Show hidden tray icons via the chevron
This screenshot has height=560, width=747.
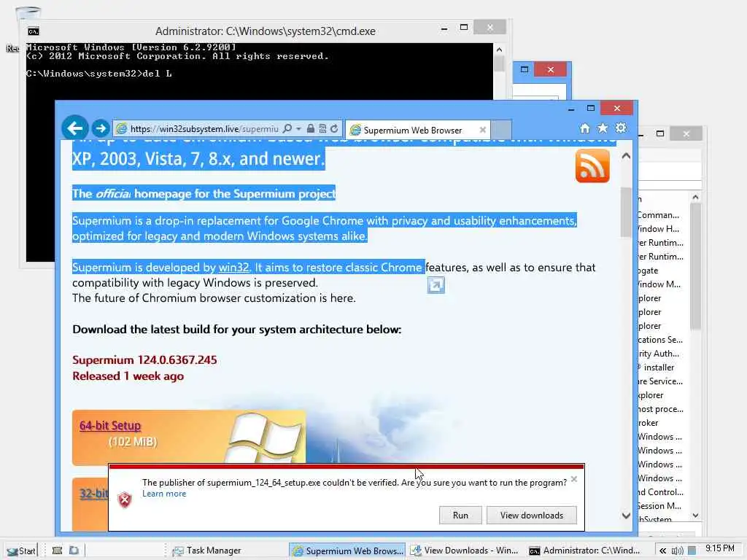pyautogui.click(x=662, y=551)
